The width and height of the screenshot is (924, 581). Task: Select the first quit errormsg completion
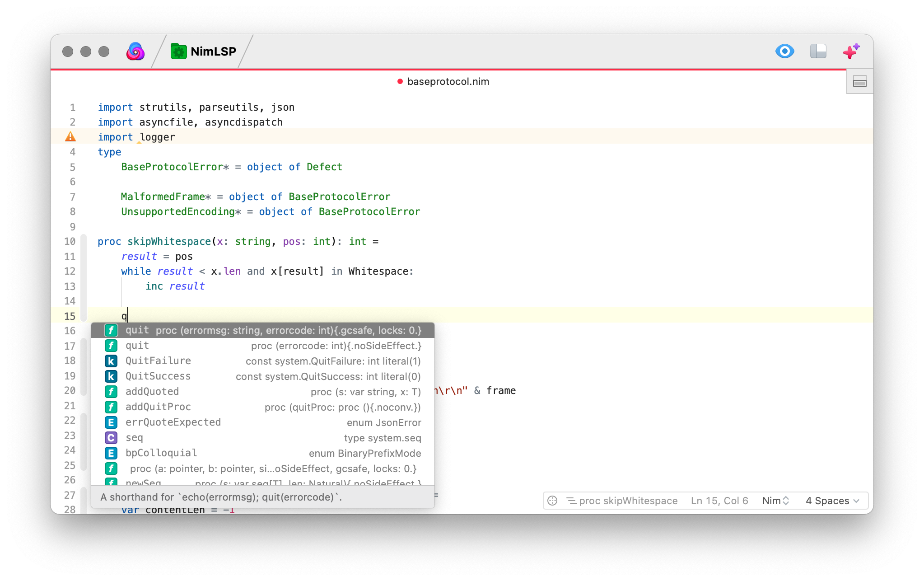263,330
